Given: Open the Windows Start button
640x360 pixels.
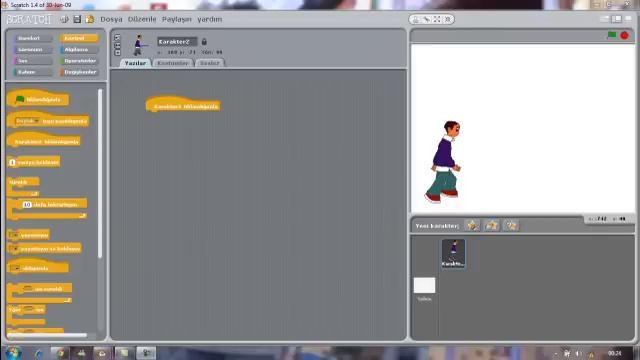Looking at the screenshot, I should [13, 352].
